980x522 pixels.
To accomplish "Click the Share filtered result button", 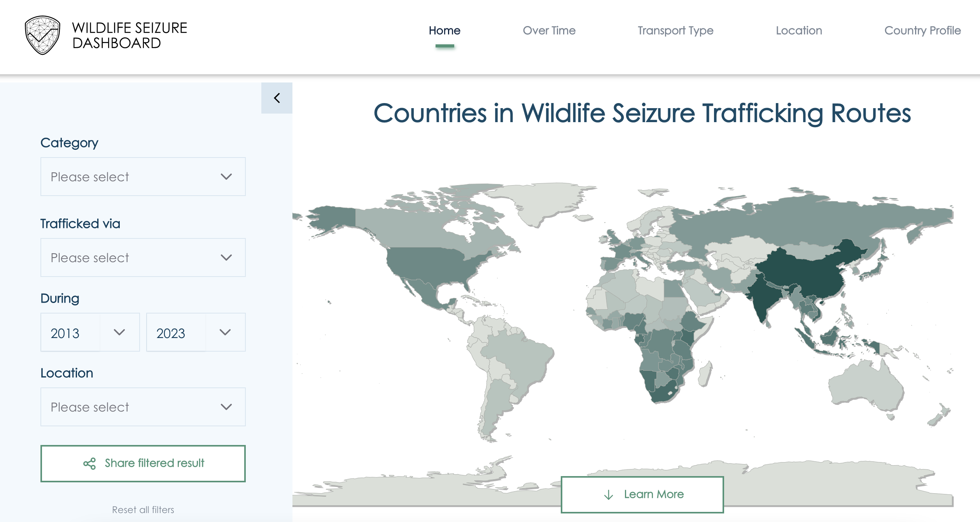I will [x=143, y=464].
